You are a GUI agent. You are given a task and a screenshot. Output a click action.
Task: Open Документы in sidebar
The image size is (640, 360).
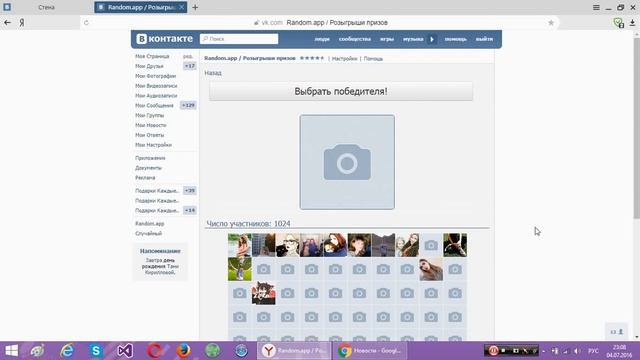(x=148, y=168)
